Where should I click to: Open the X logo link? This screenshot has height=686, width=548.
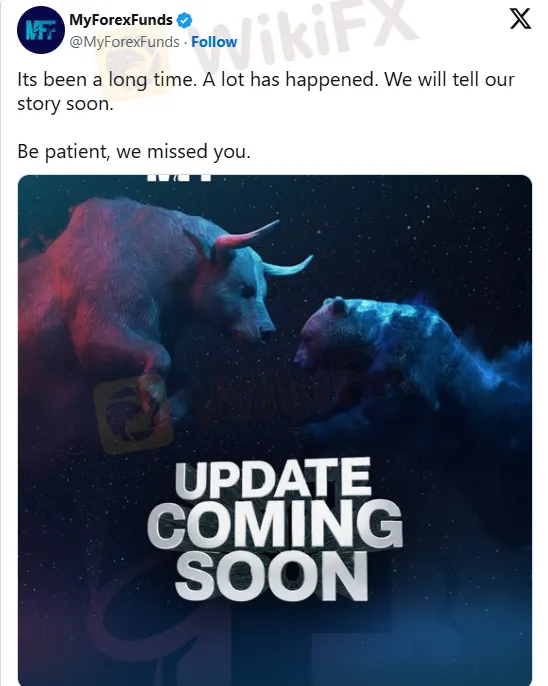pyautogui.click(x=520, y=19)
